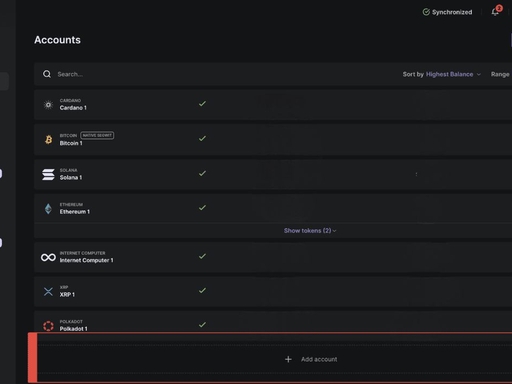512x384 pixels.
Task: Click the Solana coin icon
Action: coord(48,174)
